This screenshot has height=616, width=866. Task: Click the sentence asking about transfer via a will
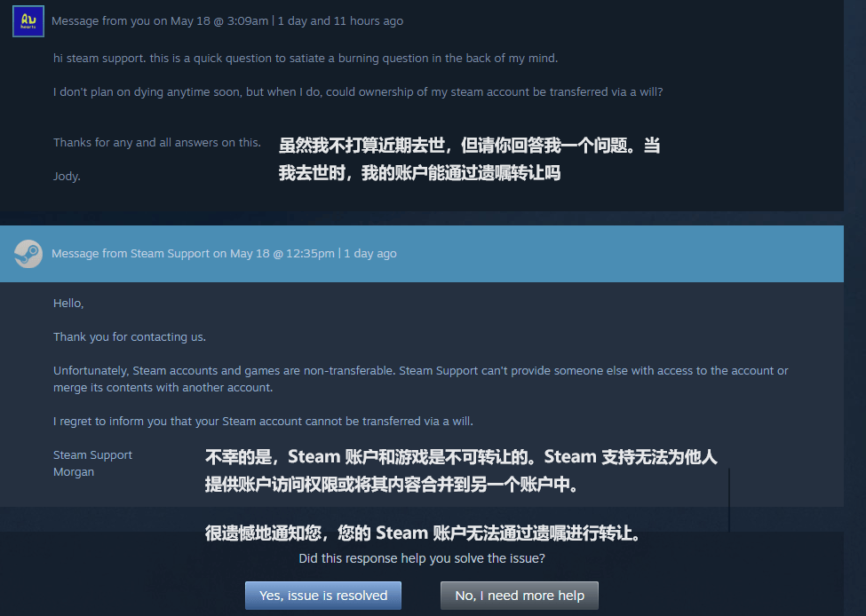(358, 92)
